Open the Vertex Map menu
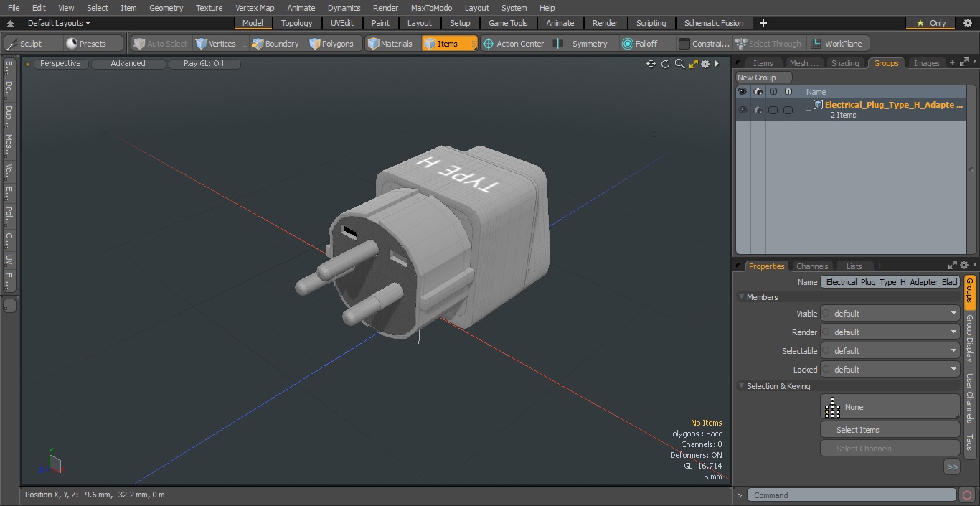 pos(255,8)
